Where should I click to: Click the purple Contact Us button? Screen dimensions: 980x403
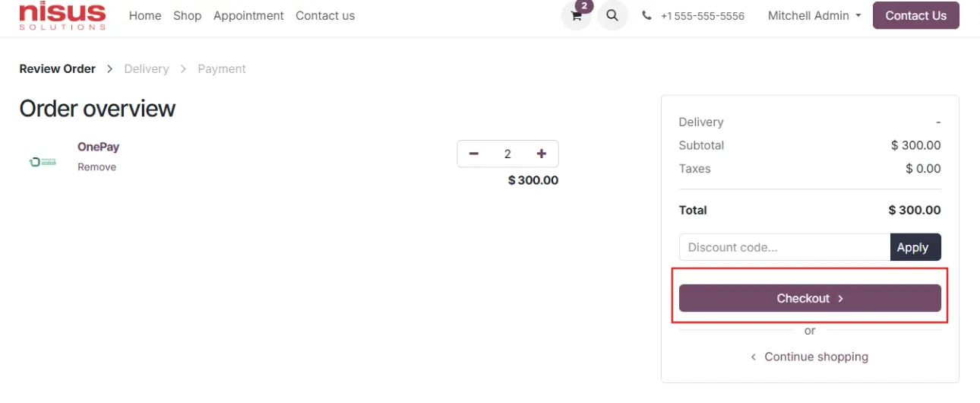coord(915,15)
